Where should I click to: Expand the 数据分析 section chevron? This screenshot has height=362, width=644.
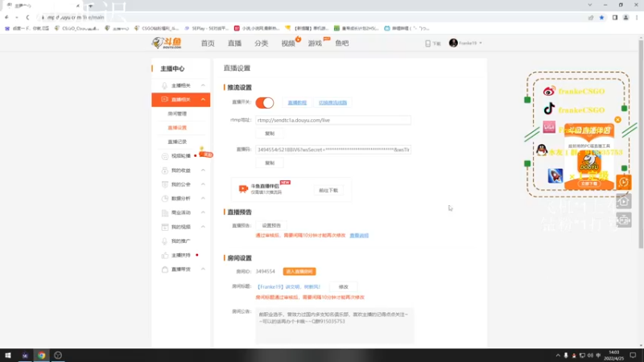tap(203, 198)
